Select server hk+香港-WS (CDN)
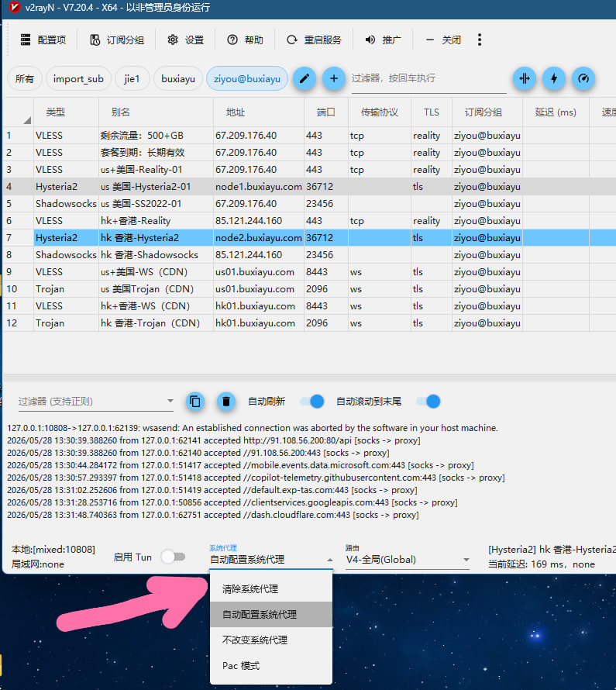The image size is (616, 690). tap(309, 306)
